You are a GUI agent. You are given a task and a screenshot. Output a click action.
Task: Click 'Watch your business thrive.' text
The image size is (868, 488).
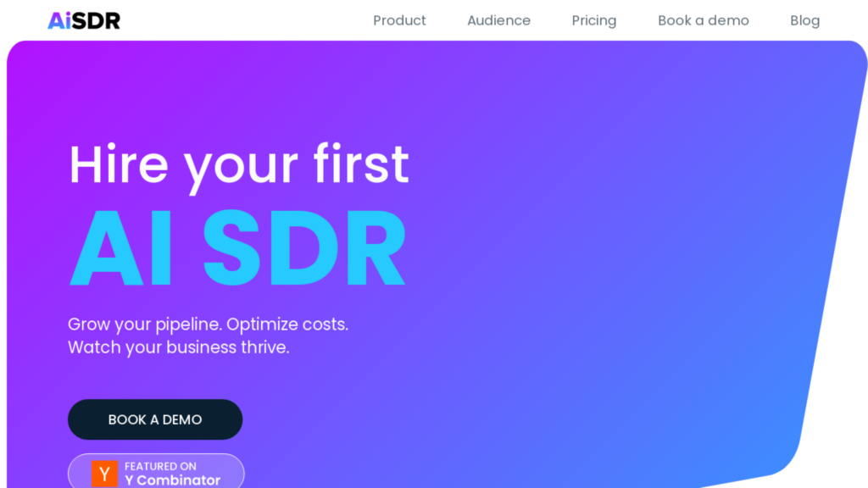(179, 347)
